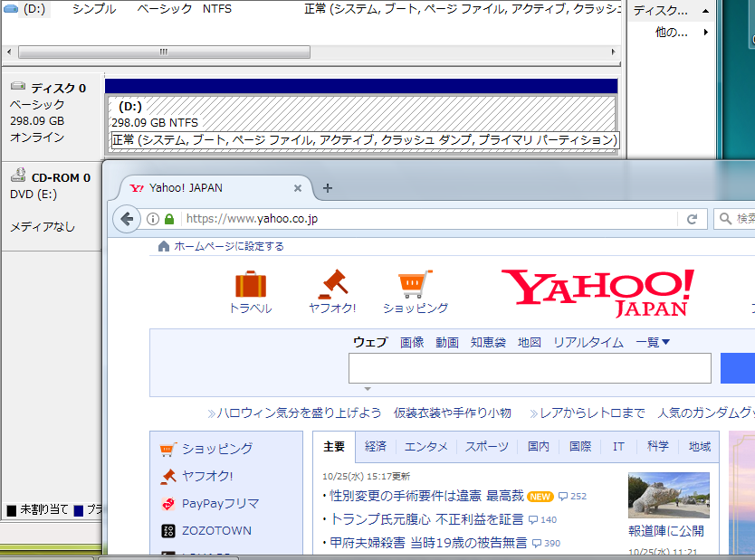Viewport: 755px width, 560px height.
Task: Click the green padlock security icon
Action: point(169,219)
